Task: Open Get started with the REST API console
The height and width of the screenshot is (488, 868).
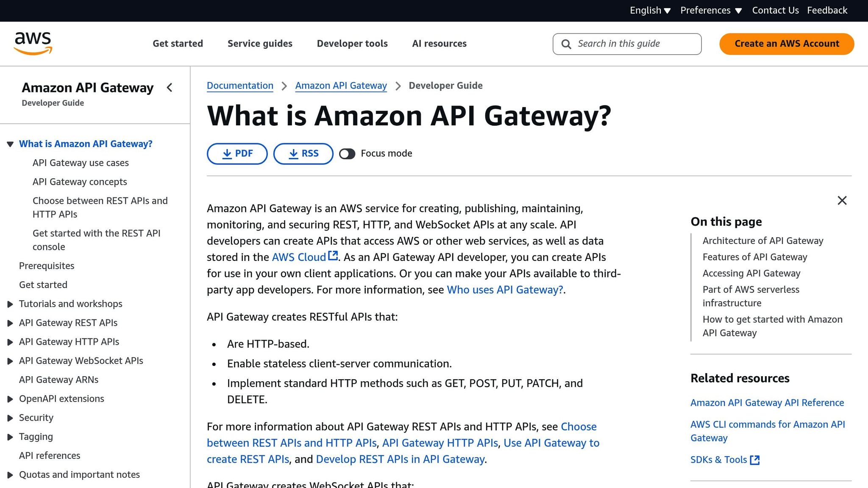Action: click(x=96, y=240)
